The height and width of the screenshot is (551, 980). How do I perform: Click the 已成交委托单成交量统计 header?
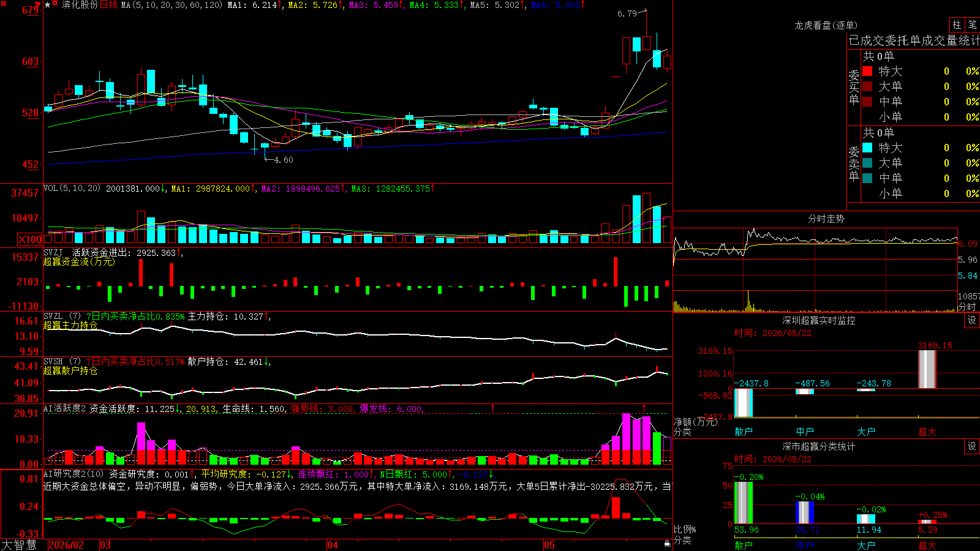coord(914,40)
